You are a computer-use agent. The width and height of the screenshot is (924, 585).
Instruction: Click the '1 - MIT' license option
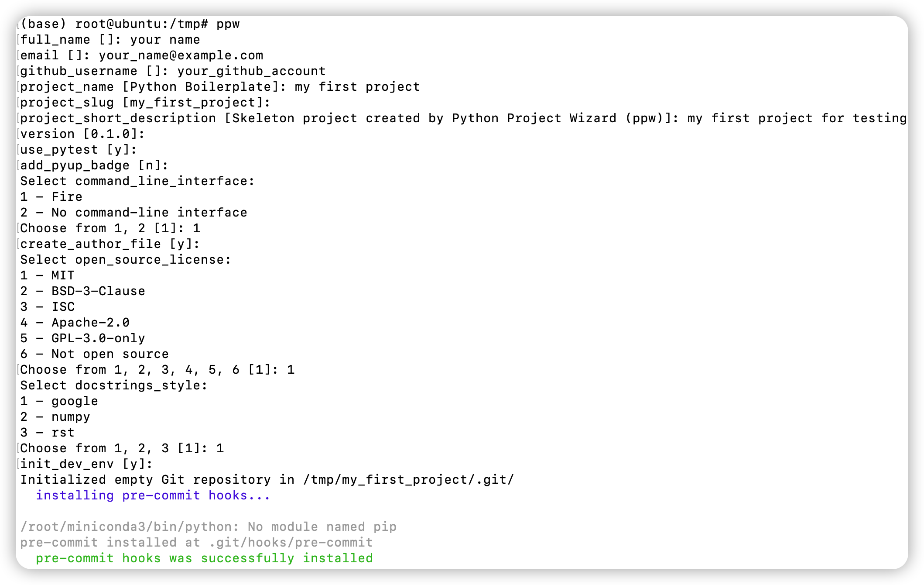[x=47, y=275]
